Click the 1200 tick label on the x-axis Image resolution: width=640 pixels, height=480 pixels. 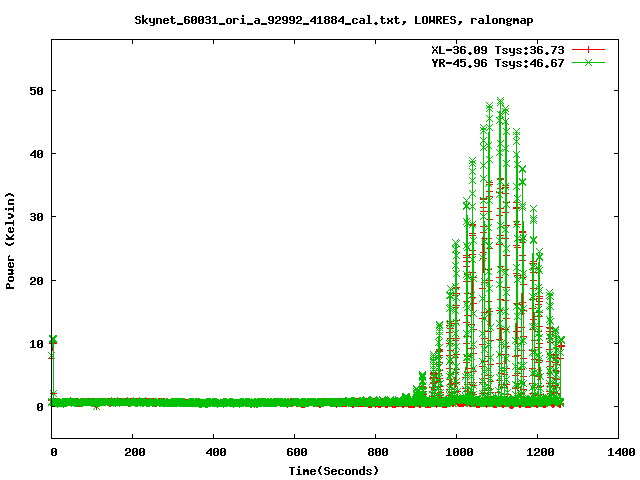pyautogui.click(x=538, y=453)
